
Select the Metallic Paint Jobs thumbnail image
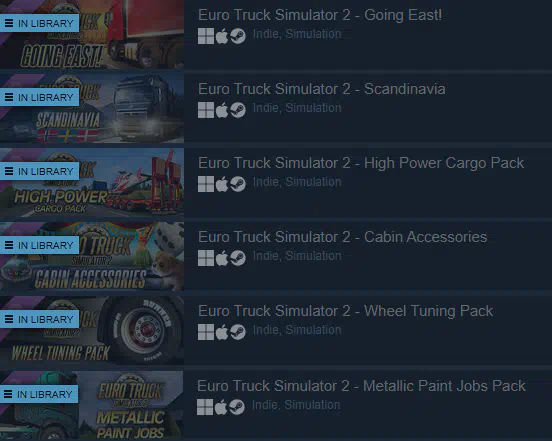pos(92,405)
